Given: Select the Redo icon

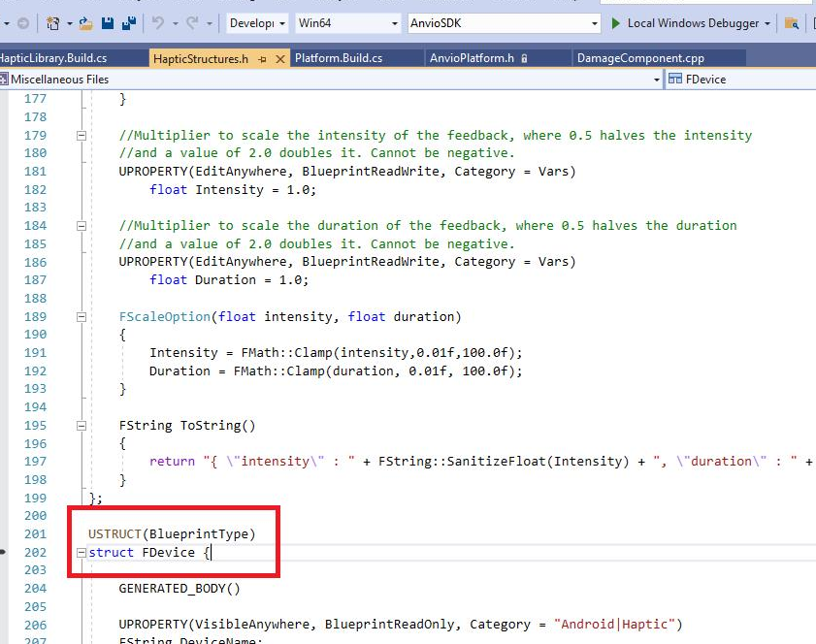Looking at the screenshot, I should (x=192, y=21).
